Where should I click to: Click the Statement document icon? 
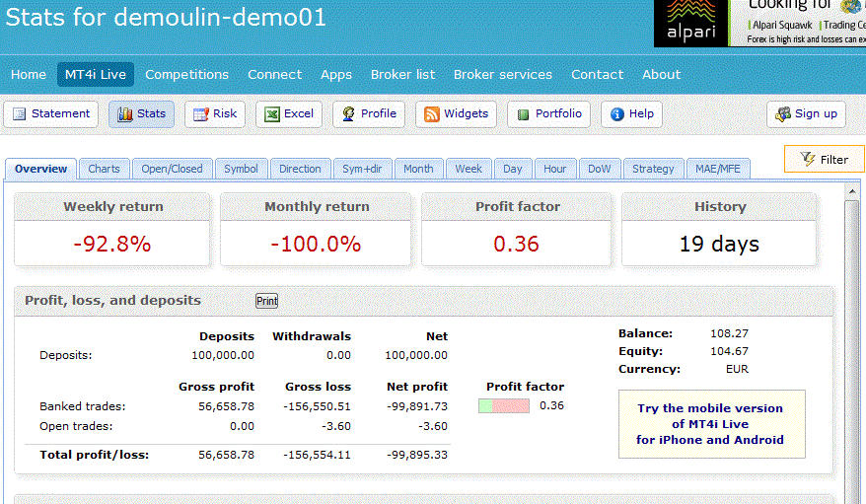(x=20, y=114)
